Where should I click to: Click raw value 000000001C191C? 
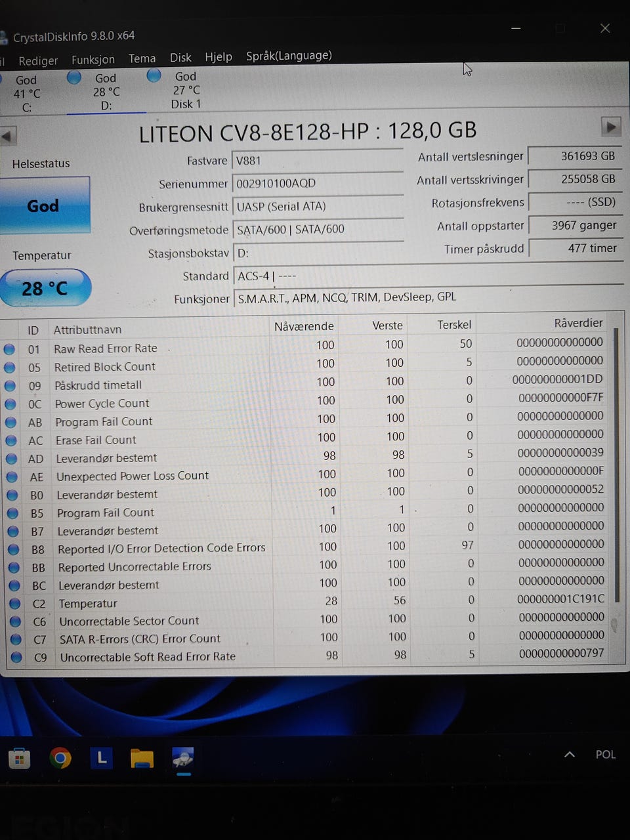coord(560,598)
